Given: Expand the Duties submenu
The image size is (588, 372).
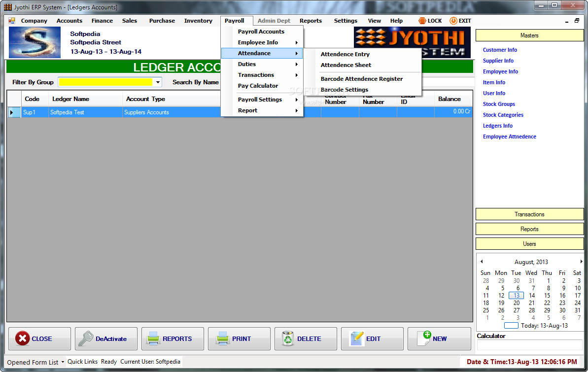Looking at the screenshot, I should tap(296, 64).
